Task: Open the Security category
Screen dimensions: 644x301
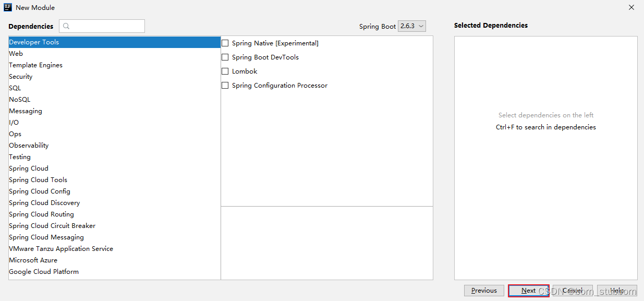Action: tap(115, 77)
